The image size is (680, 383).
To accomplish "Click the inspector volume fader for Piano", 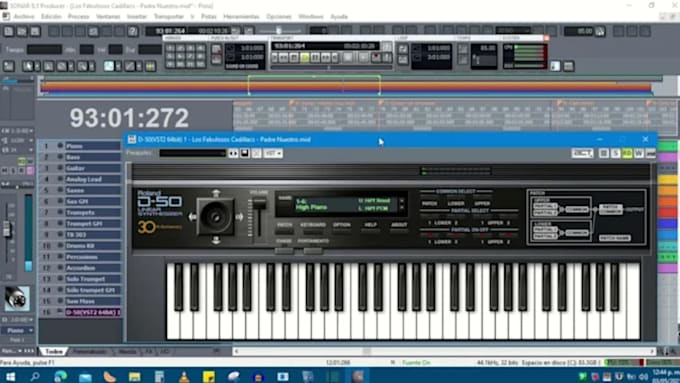I will (x=7, y=229).
